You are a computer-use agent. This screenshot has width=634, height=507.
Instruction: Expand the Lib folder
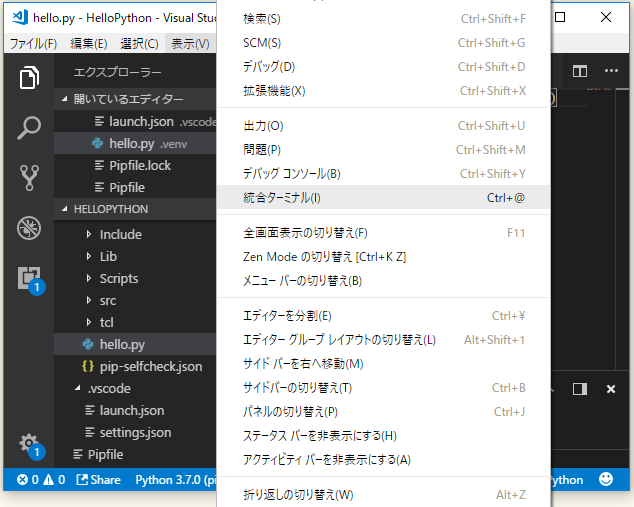pos(135,256)
